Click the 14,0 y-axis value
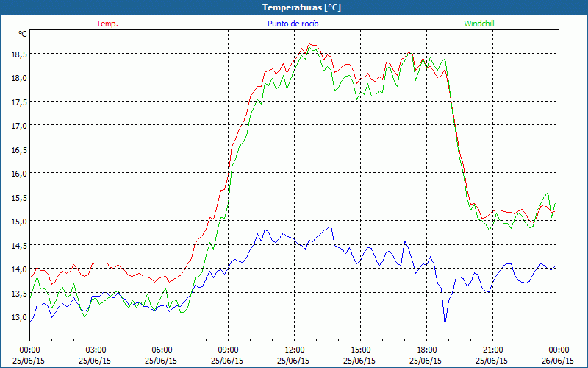588x368 pixels. (x=19, y=269)
